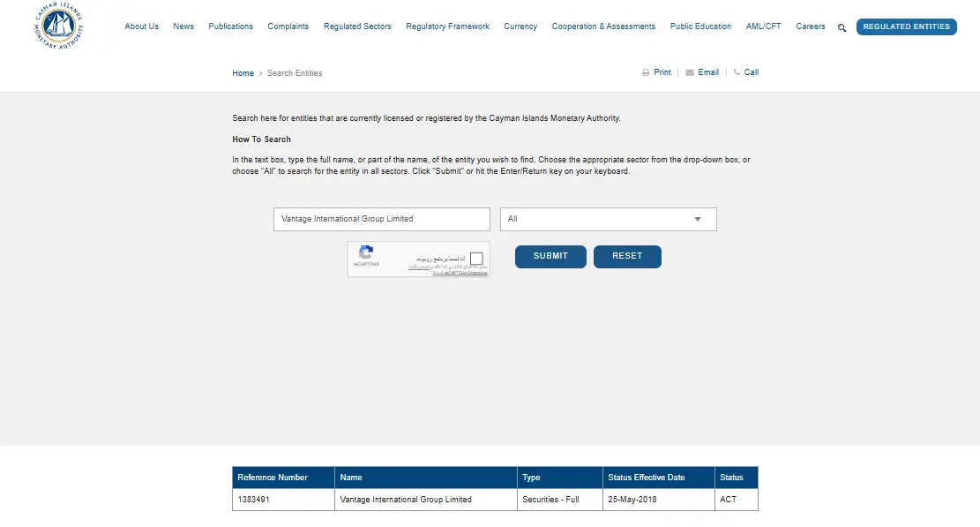Click the Status Effective Date column header
Screen dimensions: 980x527
(659, 478)
